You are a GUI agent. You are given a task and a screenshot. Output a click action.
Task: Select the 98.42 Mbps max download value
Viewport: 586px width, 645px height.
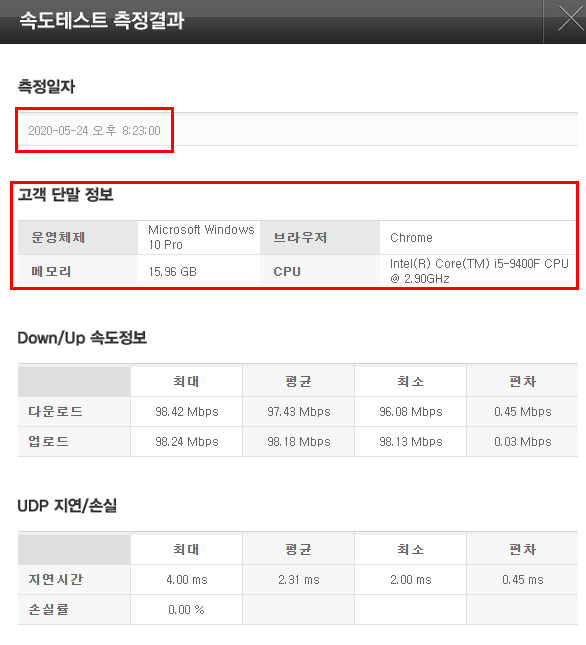click(187, 412)
